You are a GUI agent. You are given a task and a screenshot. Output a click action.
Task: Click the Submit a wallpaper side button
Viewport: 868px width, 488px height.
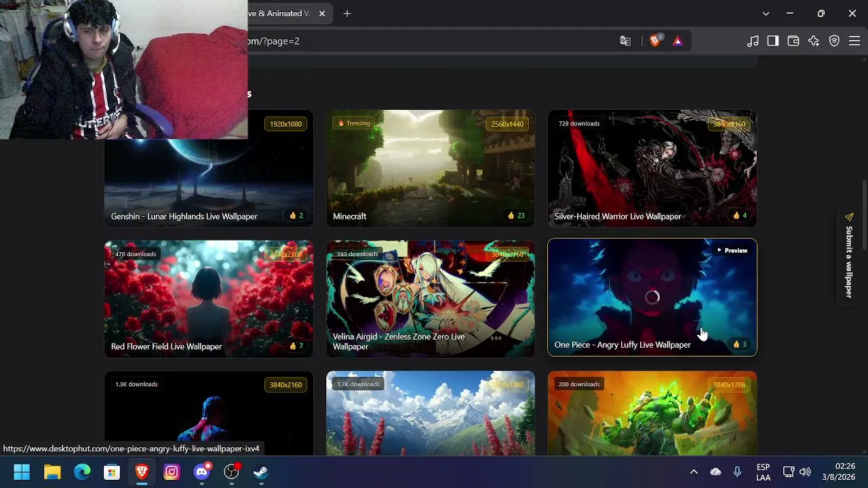point(848,256)
